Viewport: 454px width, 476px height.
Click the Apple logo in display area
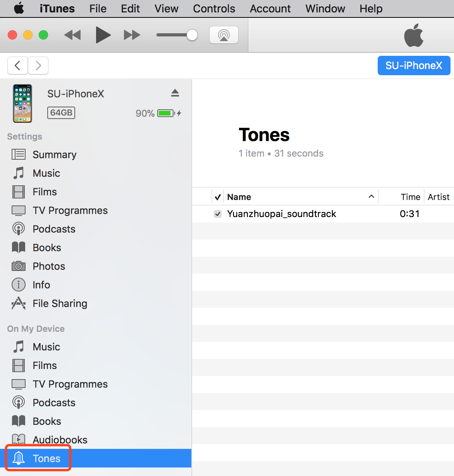(414, 35)
